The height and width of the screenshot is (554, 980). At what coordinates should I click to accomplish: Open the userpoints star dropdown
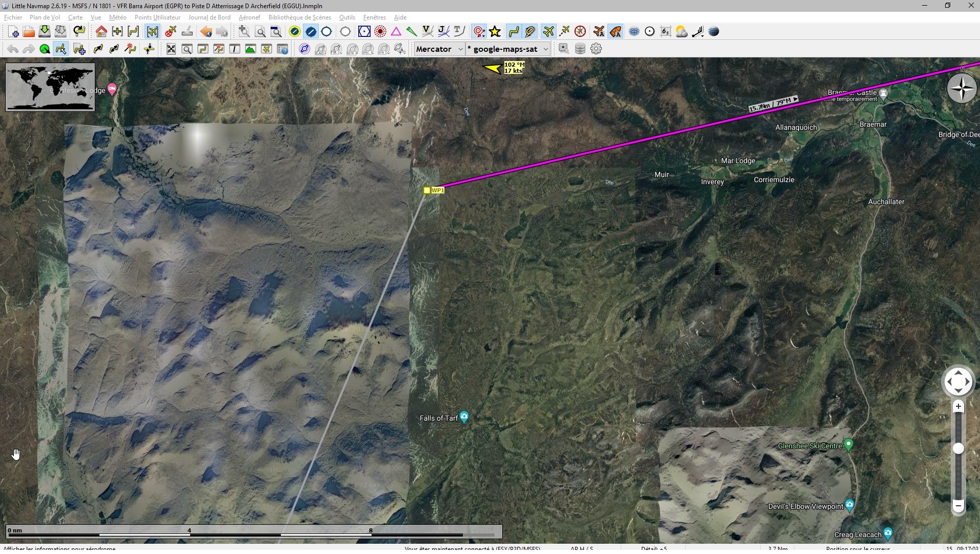tap(495, 32)
